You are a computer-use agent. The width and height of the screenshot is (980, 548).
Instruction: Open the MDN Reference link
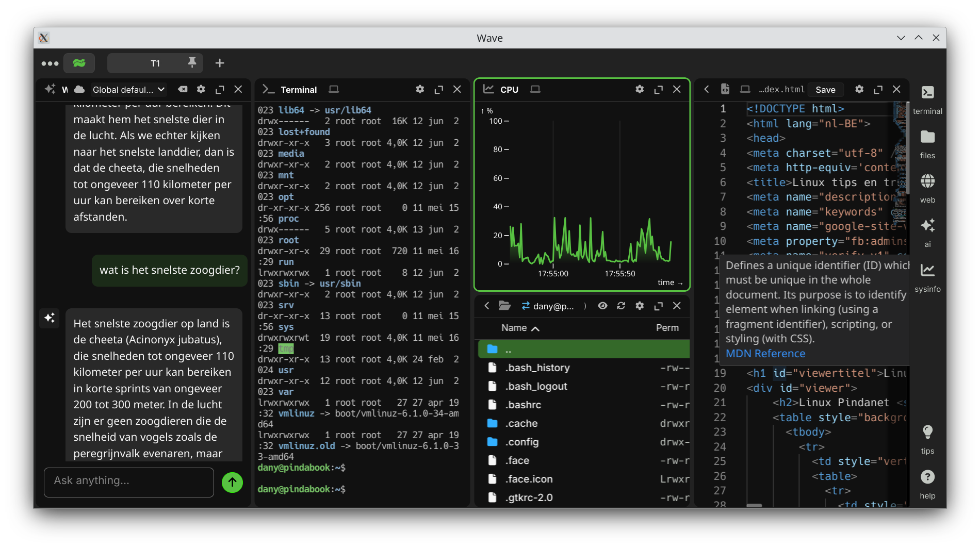point(765,354)
